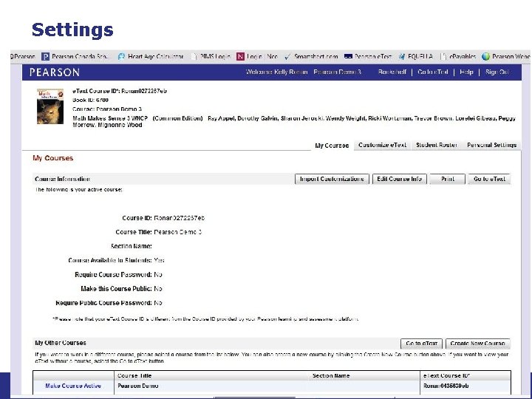Open the Help link in header
The image size is (532, 399).
point(466,72)
